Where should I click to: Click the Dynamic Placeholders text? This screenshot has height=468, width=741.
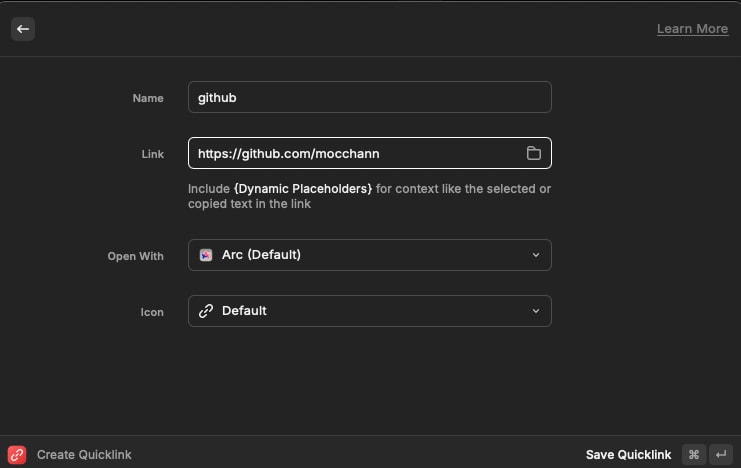point(303,189)
